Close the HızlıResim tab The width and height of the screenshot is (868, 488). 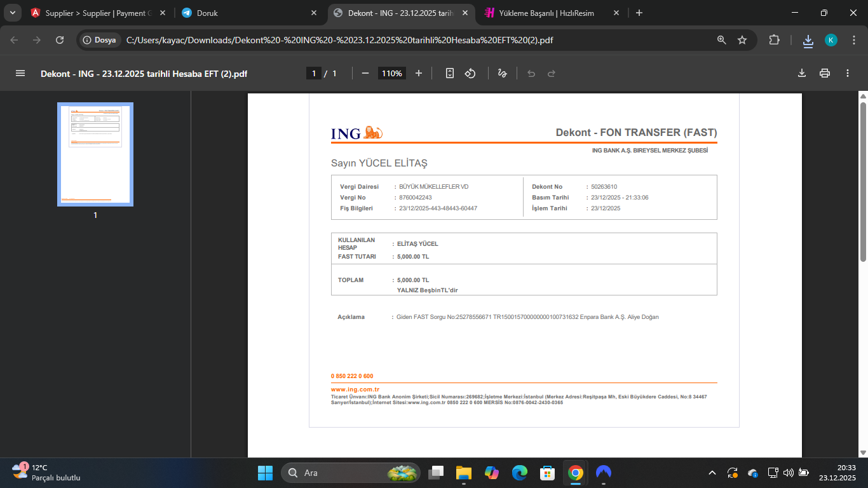click(x=616, y=13)
